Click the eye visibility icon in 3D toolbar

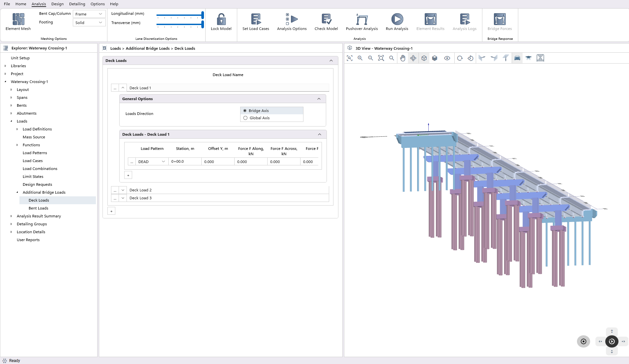(447, 58)
